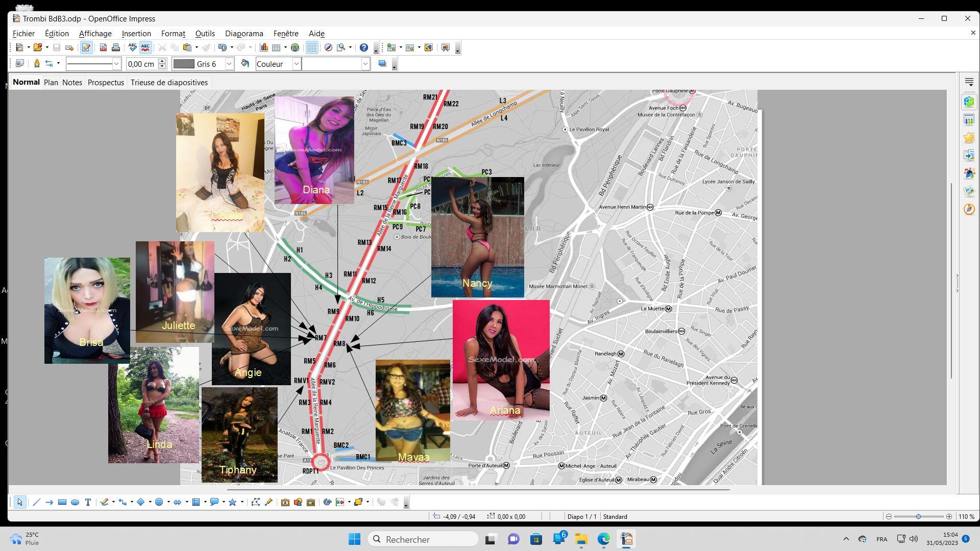Select the Text tool in drawing toolbar

point(88,503)
